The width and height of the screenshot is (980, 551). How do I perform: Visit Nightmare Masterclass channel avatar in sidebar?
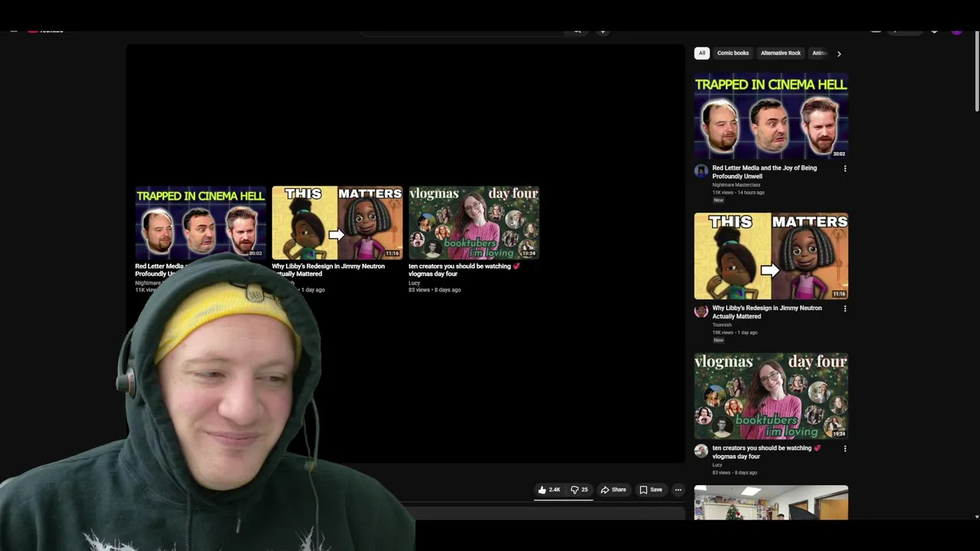click(701, 171)
